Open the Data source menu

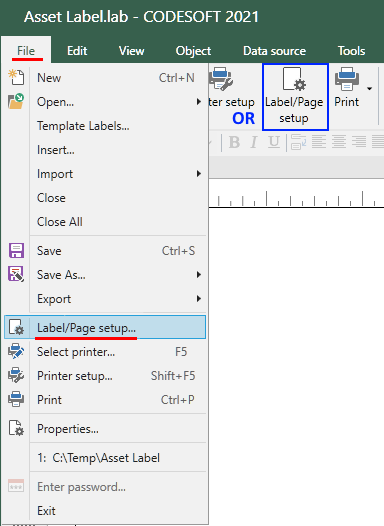pos(274,51)
